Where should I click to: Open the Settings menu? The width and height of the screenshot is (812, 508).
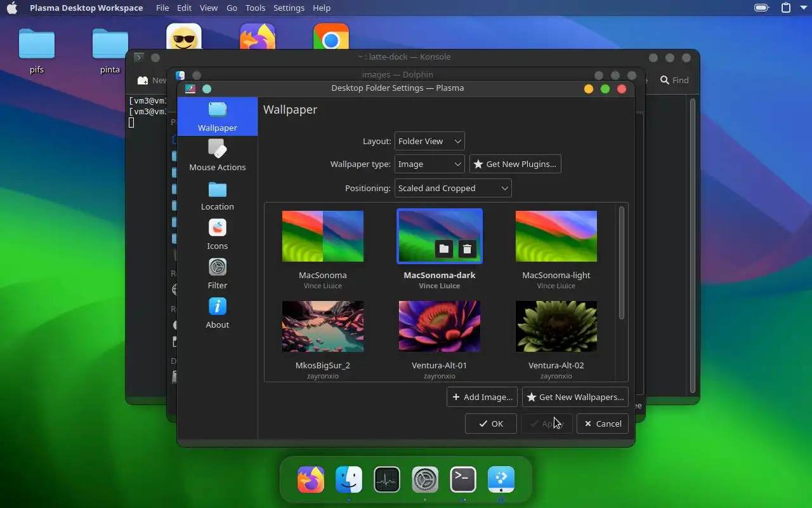[x=289, y=8]
